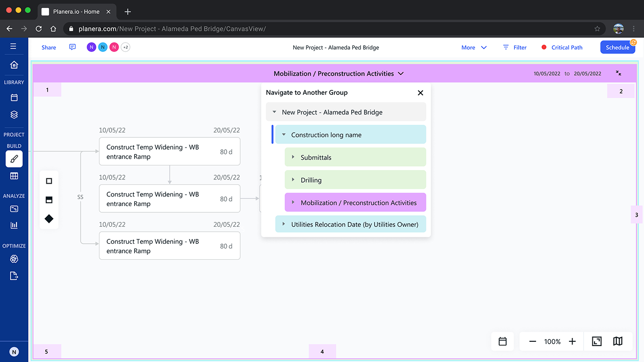
Task: Click the browser address bar URL
Action: pos(172,29)
